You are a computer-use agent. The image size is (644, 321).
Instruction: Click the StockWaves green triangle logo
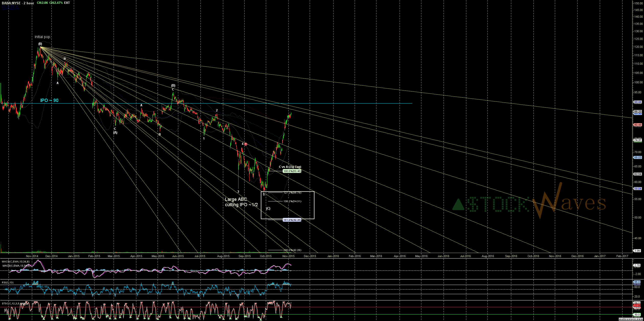pyautogui.click(x=458, y=204)
